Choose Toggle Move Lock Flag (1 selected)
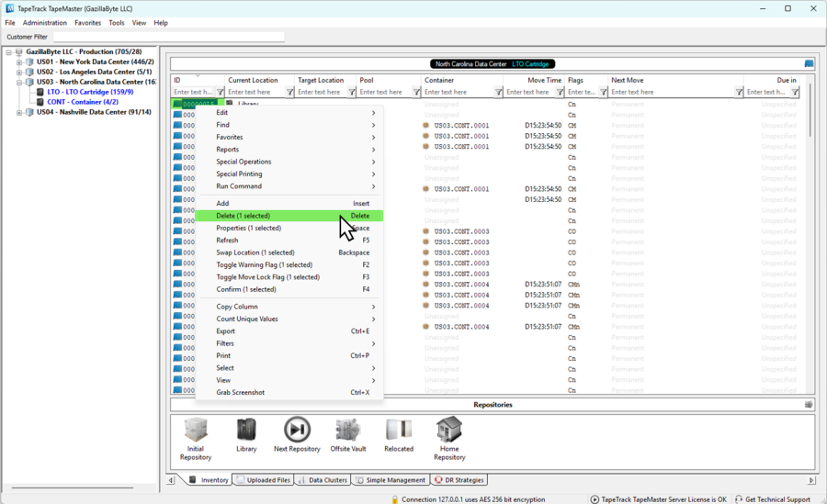827x504 pixels. [289, 276]
